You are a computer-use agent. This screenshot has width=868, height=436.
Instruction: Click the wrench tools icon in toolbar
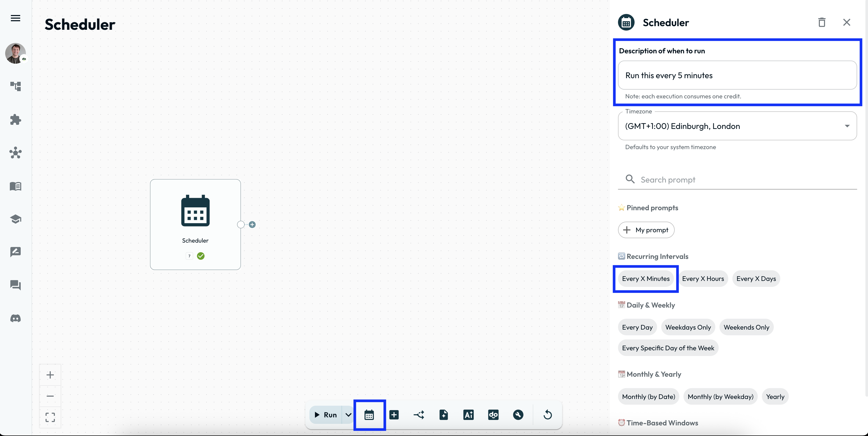coord(518,415)
